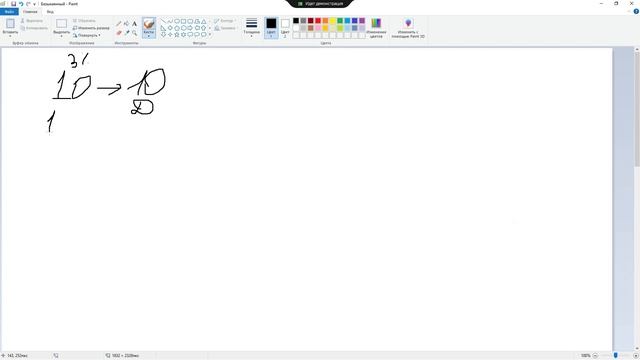
Task: Expand Select (Выделить) dropdown arrow
Action: pos(62,36)
